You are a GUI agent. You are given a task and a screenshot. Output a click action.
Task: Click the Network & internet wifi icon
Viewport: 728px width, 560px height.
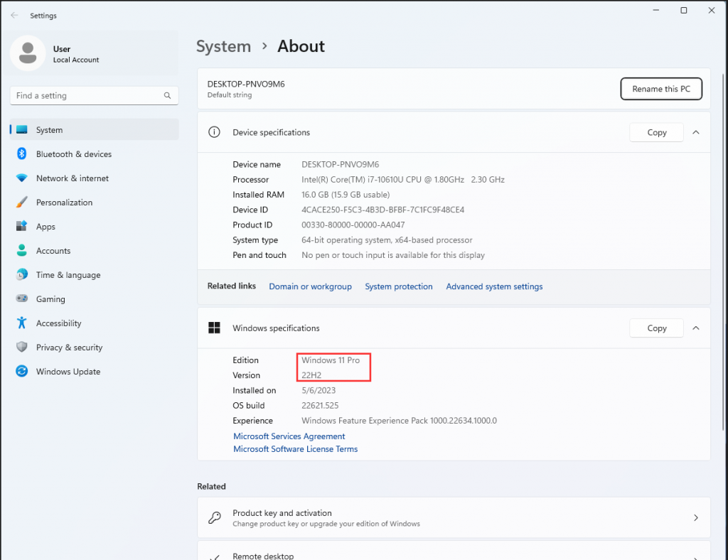(x=22, y=178)
